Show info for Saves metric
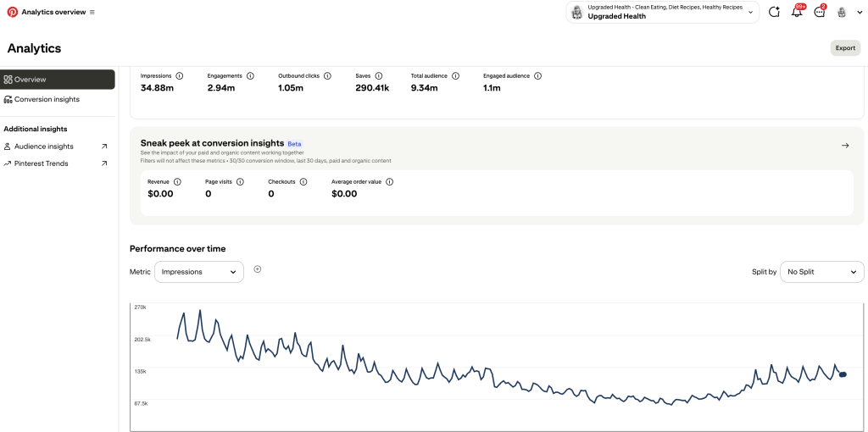The height and width of the screenshot is (432, 868). click(379, 75)
